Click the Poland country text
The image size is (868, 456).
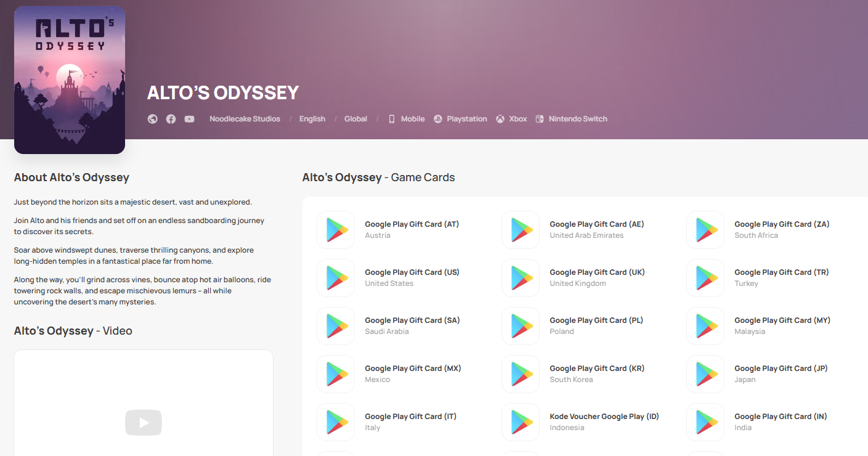(x=562, y=332)
